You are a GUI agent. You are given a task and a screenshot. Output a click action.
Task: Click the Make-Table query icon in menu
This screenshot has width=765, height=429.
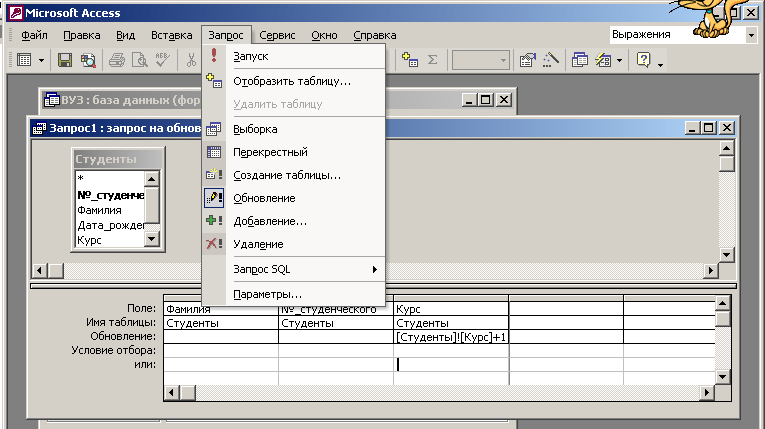(214, 174)
